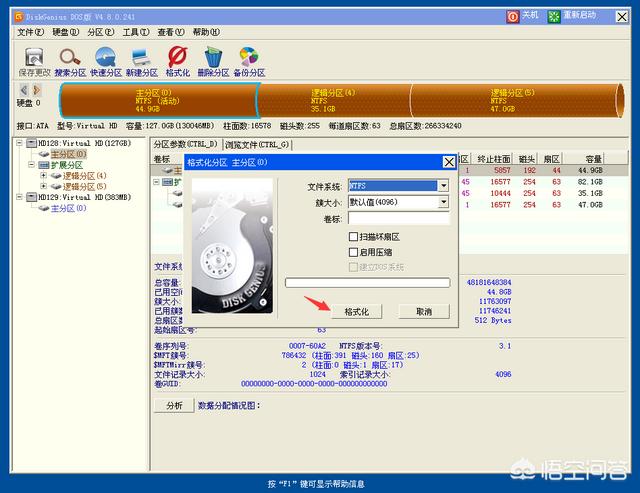The width and height of the screenshot is (640, 493).
Task: Switch to Browse Files (CTRL_G) tab
Action: point(258,144)
